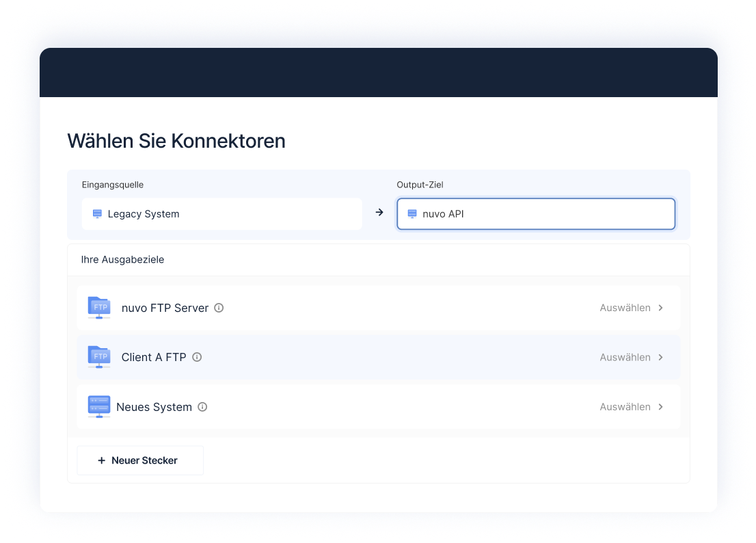Click the plus icon in Neuer Stecker
The width and height of the screenshot is (756, 543).
point(101,460)
